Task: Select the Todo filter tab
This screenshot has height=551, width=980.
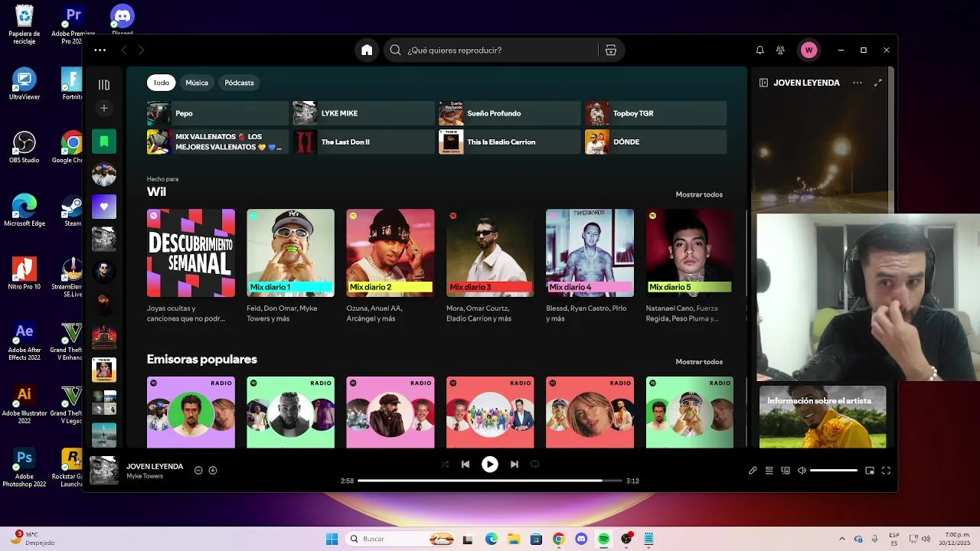Action: 161,83
